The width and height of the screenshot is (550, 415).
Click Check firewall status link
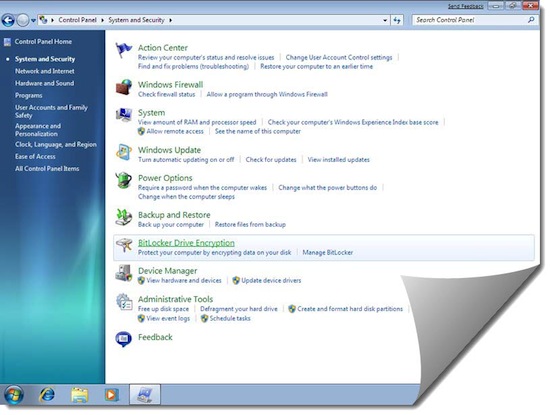pyautogui.click(x=166, y=94)
